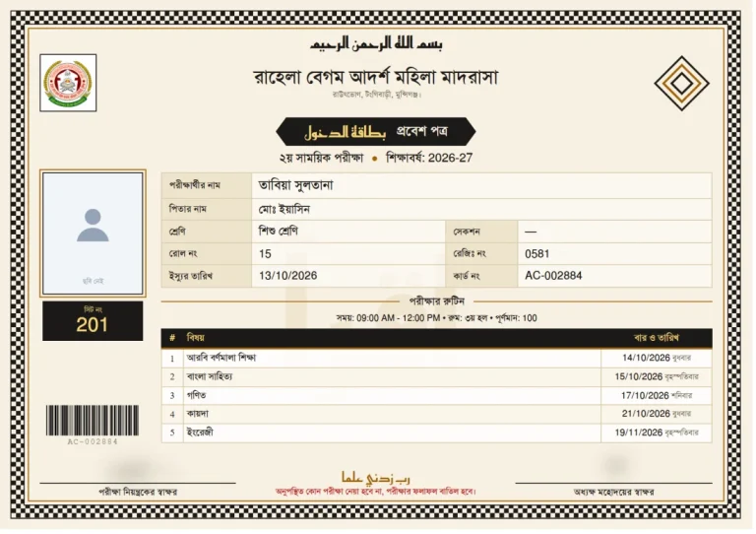Click "২য় সাময়িক পরীক্ষা" exam name
The image size is (756, 534).
point(321,158)
